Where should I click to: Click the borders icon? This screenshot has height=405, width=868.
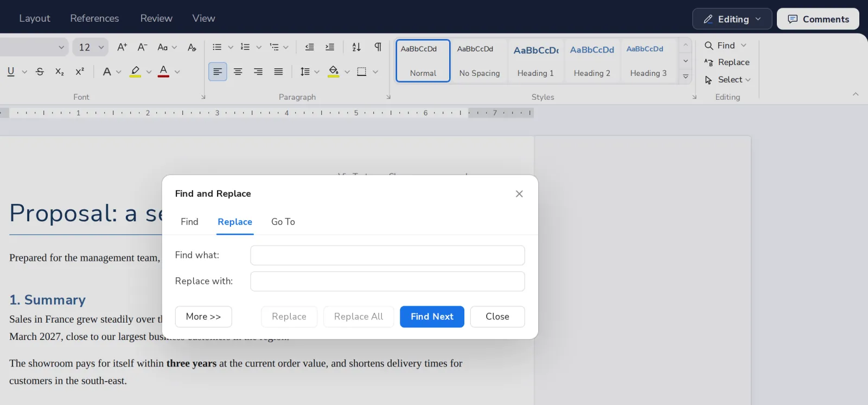click(362, 72)
